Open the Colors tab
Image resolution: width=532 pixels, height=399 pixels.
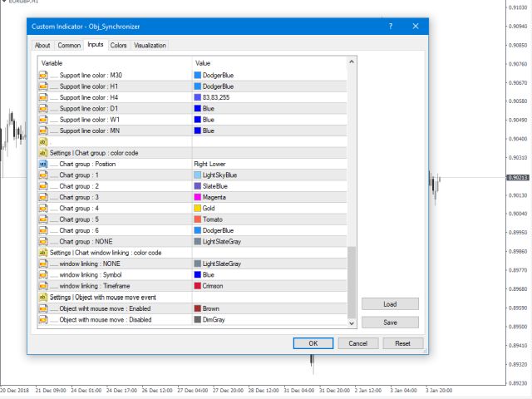118,46
